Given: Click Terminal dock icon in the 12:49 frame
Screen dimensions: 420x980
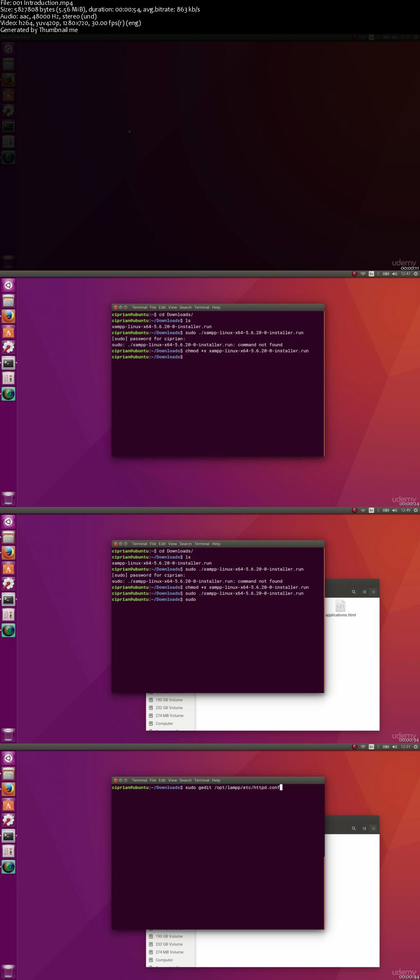Looking at the screenshot, I should pos(8,599).
